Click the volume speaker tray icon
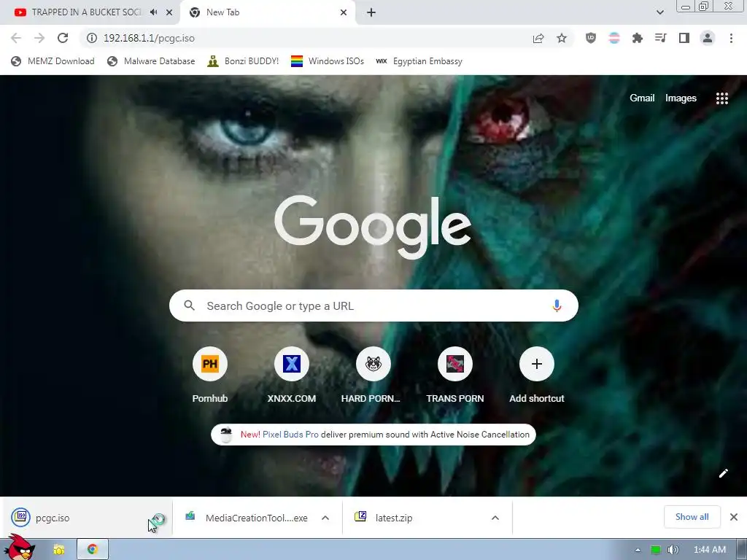Image resolution: width=747 pixels, height=560 pixels. pos(673,550)
